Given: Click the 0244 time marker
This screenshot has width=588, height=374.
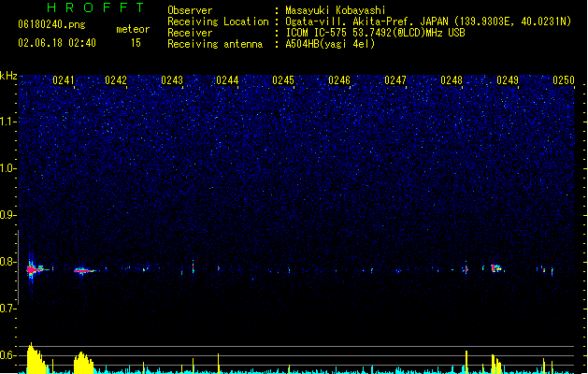Looking at the screenshot, I should (x=227, y=80).
